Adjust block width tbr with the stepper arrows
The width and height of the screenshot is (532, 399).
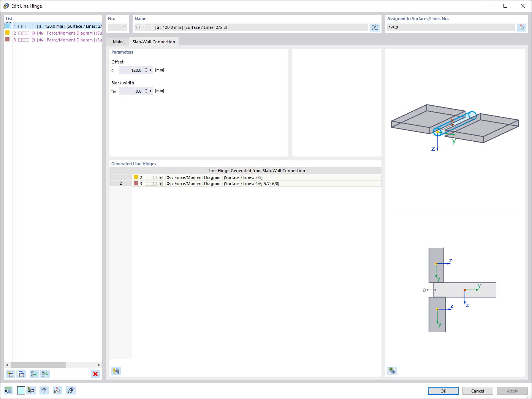tap(146, 91)
